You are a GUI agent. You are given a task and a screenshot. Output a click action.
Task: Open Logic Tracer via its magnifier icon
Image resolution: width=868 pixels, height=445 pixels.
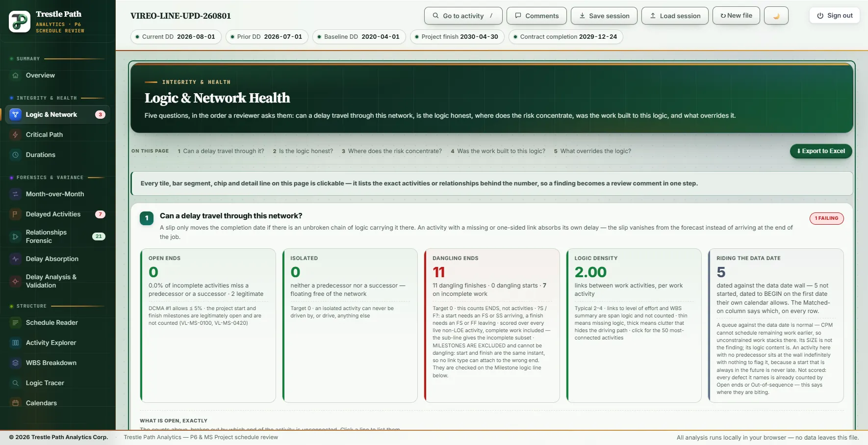[x=15, y=383]
